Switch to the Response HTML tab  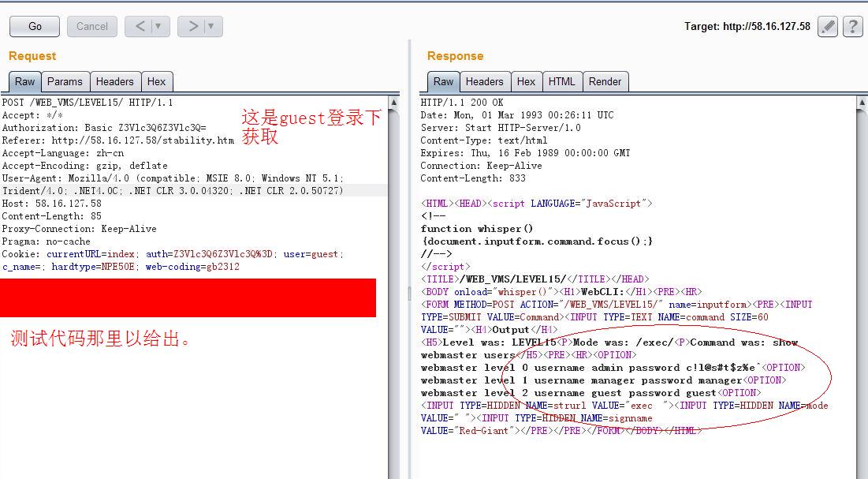coord(562,81)
